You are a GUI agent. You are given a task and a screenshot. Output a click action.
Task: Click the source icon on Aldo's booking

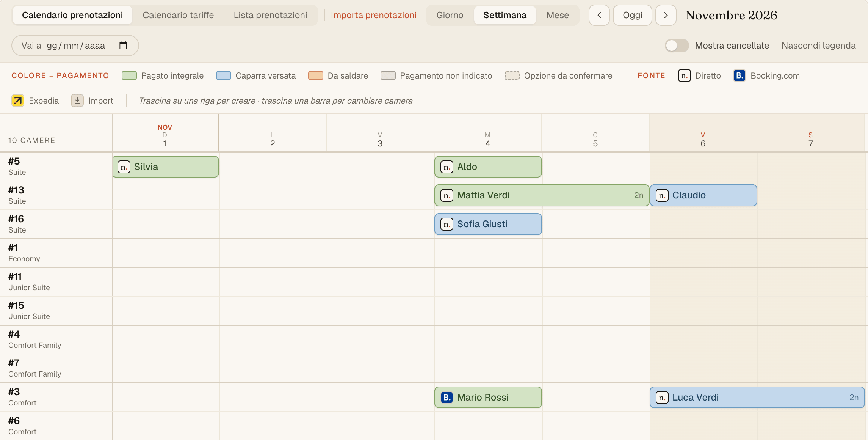[447, 167]
